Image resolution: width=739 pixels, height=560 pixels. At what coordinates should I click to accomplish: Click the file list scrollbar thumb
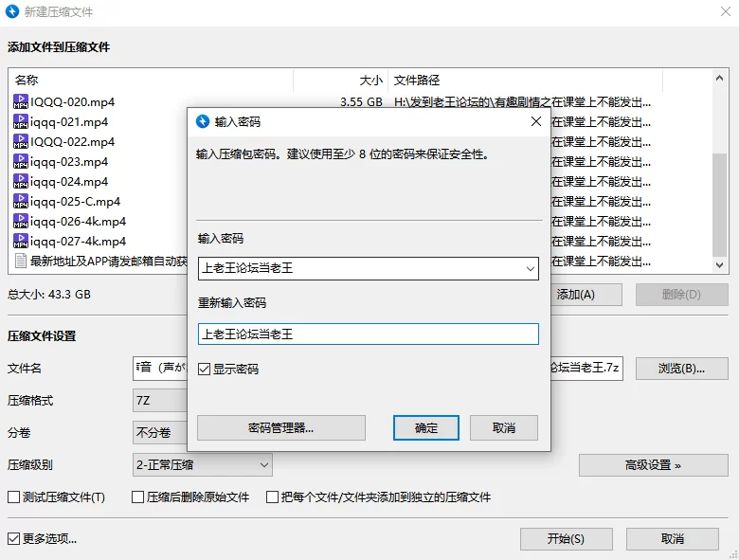(x=719, y=206)
